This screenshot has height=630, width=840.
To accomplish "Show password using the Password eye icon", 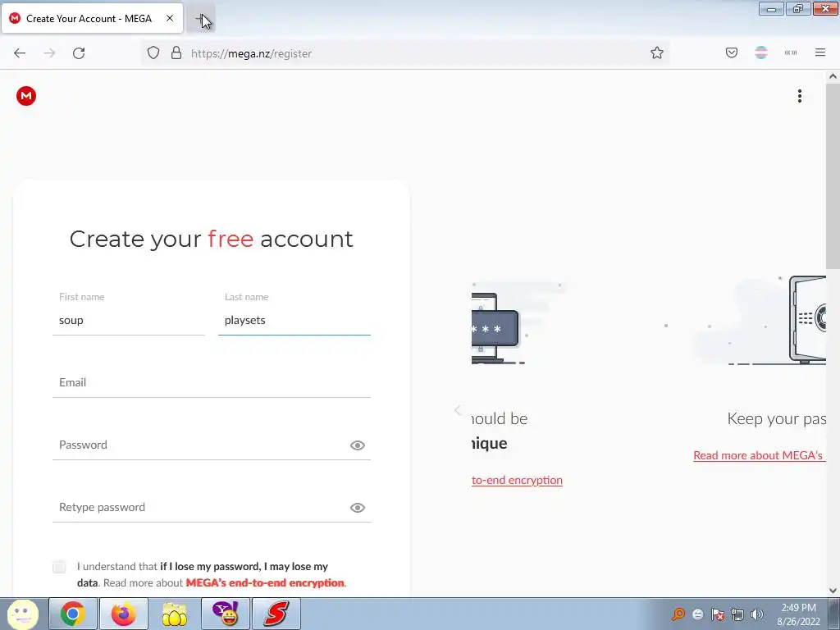I will click(358, 445).
